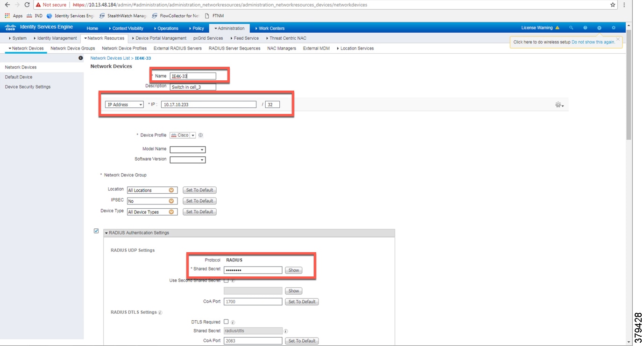Screen dimensions: 644x346
Task: Open the StealthWatch Management bookmark
Action: pos(123,15)
